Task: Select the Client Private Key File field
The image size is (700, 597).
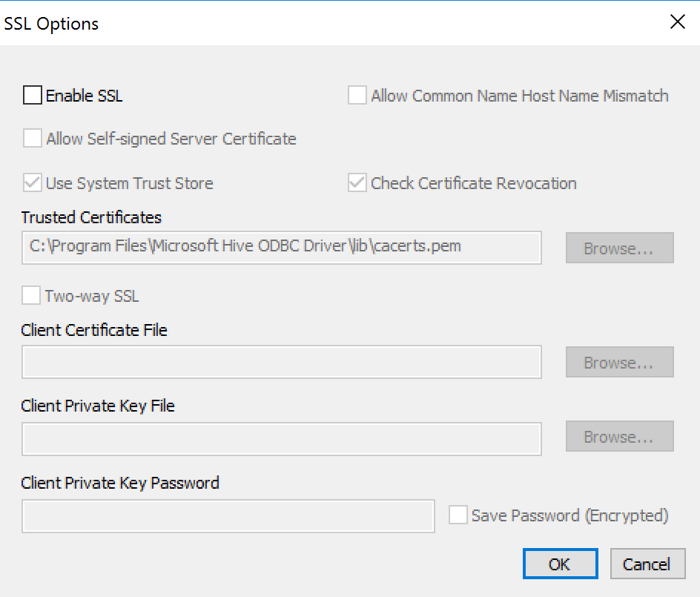Action: [x=282, y=439]
